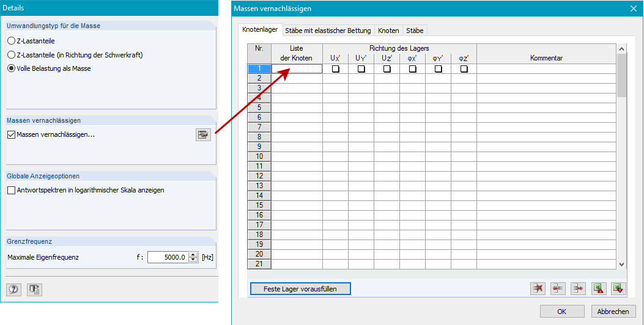Open the Stäbe mit elastischer Bettung tab
This screenshot has width=644, height=325.
click(x=328, y=31)
